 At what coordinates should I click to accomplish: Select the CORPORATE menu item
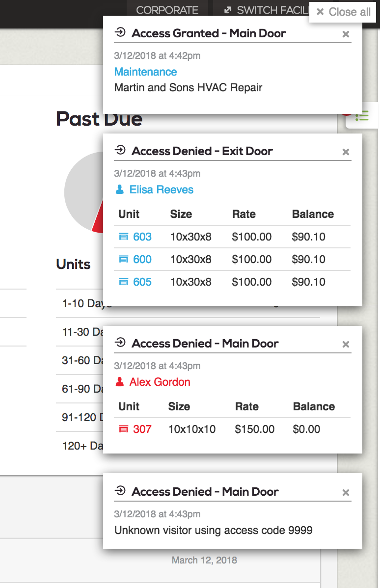tap(167, 10)
